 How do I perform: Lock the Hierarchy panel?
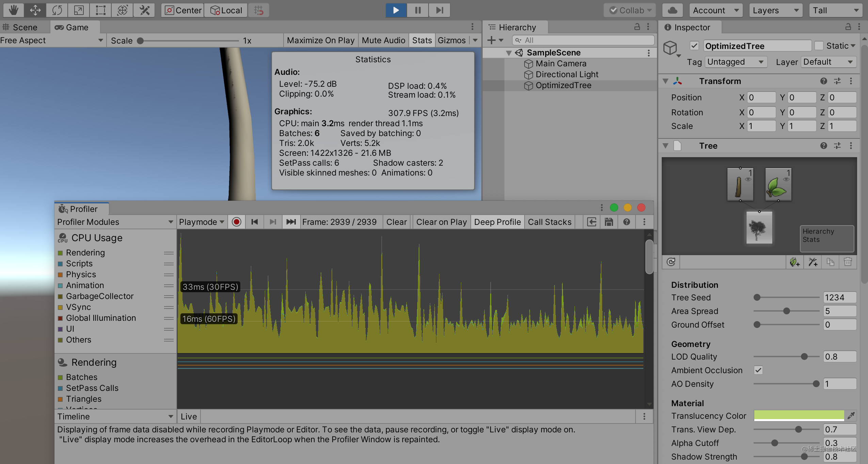[637, 27]
